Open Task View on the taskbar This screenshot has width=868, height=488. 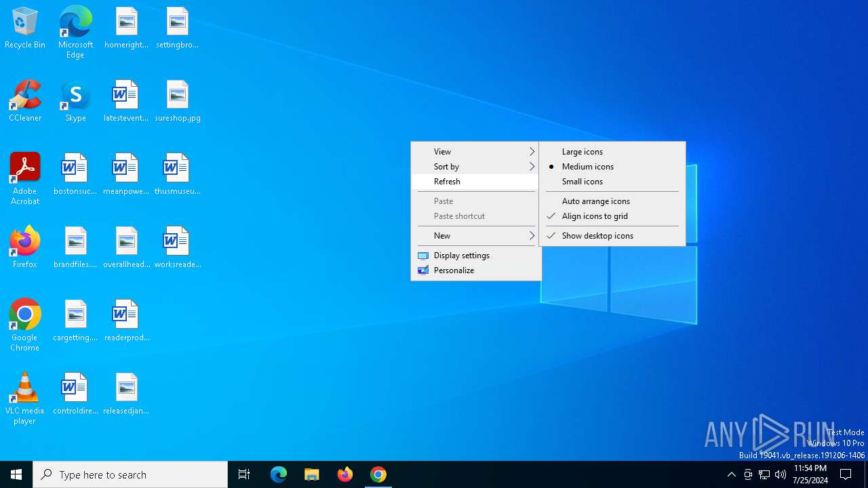(x=244, y=474)
